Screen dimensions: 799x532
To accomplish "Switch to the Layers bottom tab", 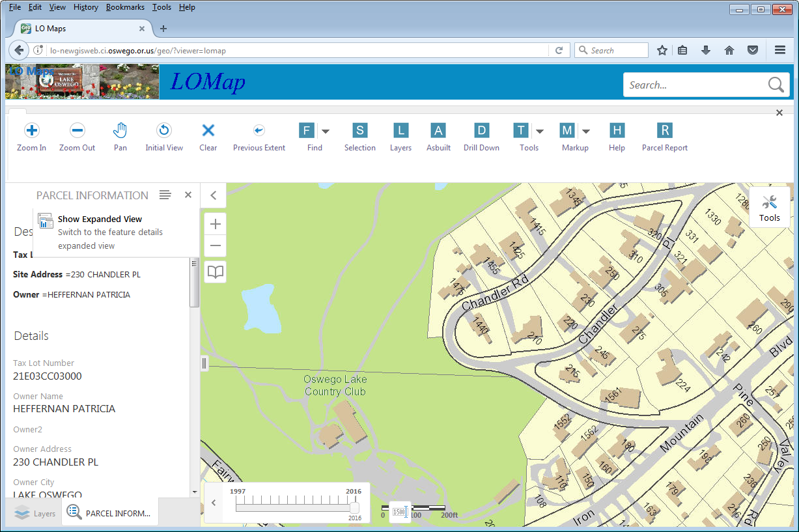I will [x=35, y=513].
